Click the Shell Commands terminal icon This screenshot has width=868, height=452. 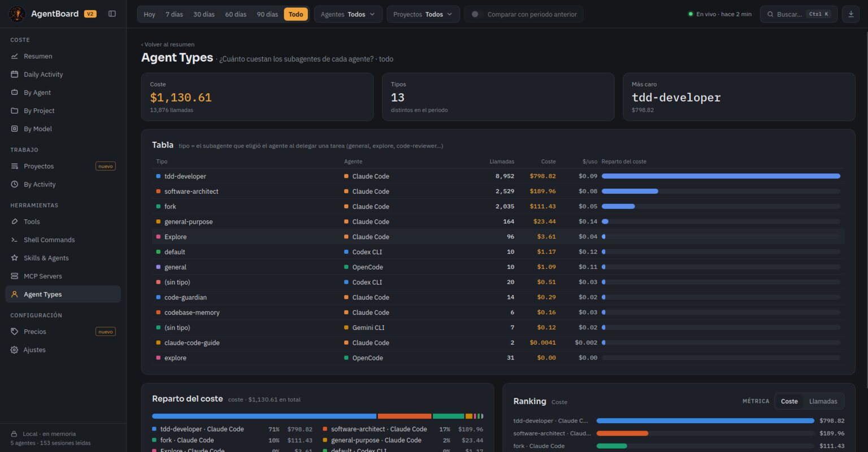[15, 240]
